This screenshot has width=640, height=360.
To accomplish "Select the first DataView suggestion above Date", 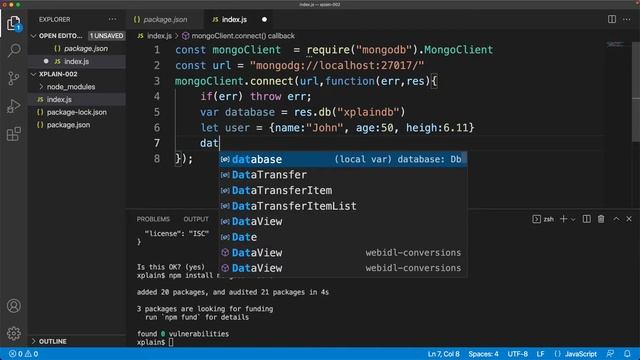I will [343, 221].
